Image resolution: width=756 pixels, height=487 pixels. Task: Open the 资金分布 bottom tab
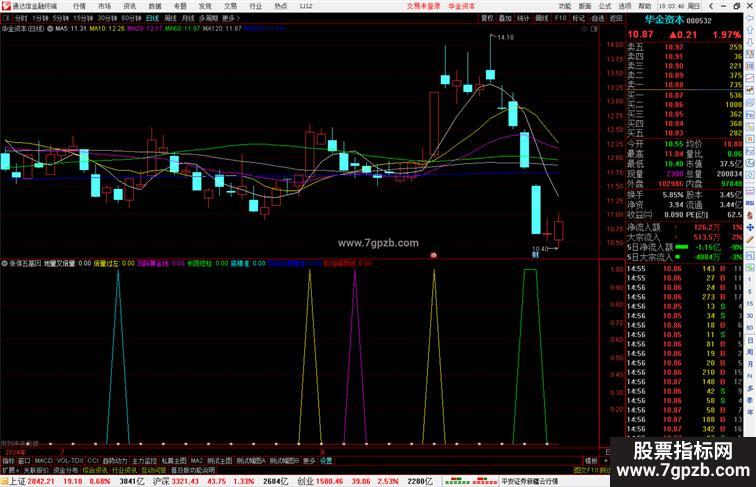pyautogui.click(x=66, y=470)
